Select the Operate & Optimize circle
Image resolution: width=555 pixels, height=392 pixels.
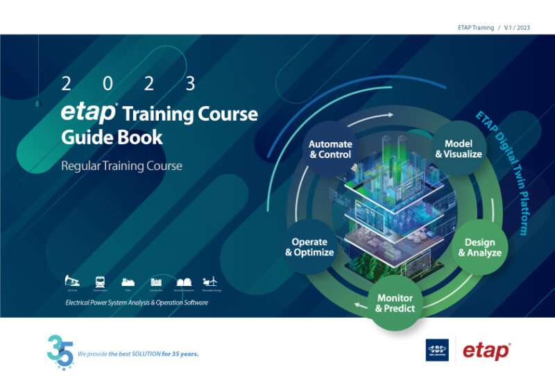(x=309, y=248)
